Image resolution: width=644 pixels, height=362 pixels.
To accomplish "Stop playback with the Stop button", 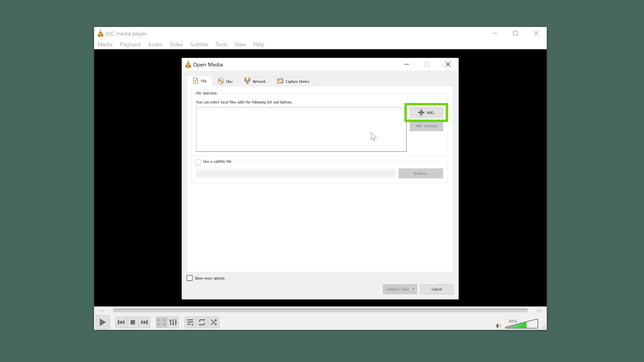I will (x=133, y=322).
